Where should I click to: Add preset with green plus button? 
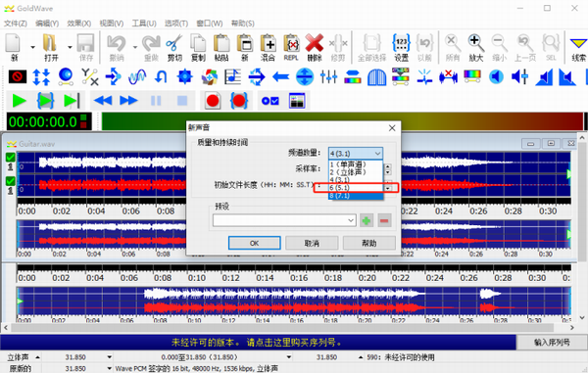coord(367,220)
